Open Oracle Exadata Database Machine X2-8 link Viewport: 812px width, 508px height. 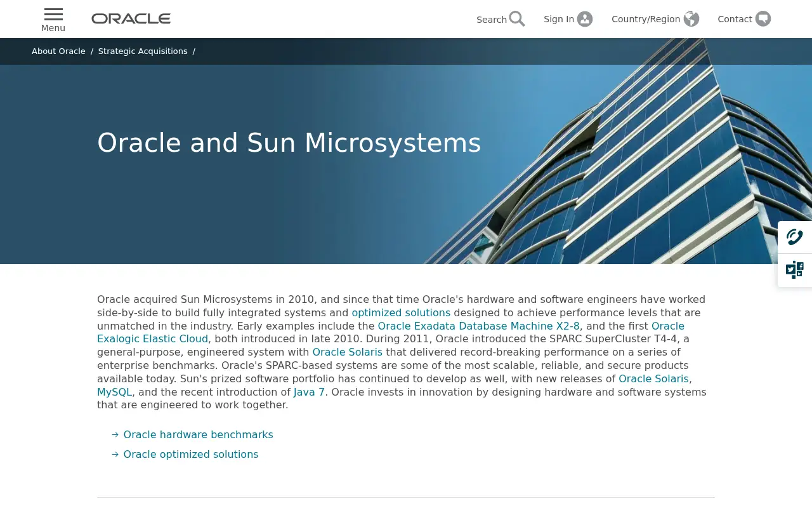[478, 326]
